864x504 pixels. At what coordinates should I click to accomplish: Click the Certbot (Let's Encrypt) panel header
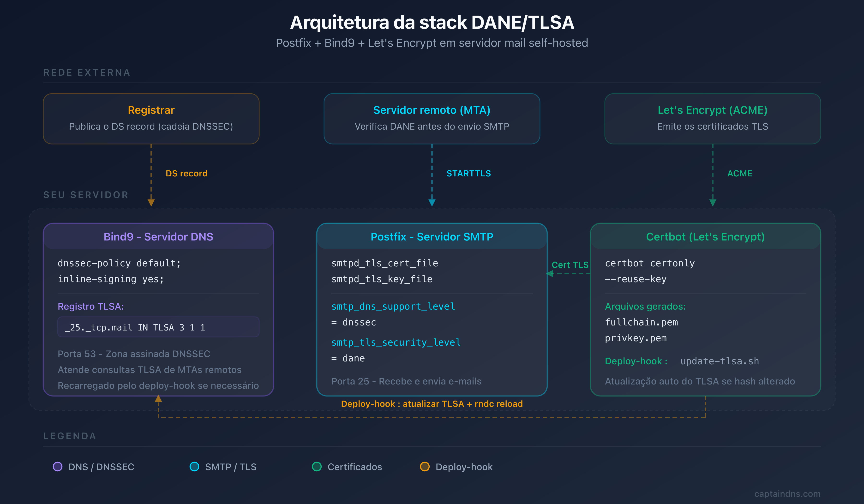tap(705, 237)
